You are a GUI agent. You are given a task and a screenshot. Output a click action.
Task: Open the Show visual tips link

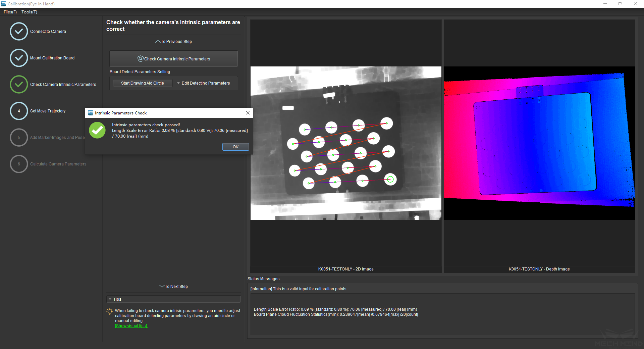pos(131,326)
